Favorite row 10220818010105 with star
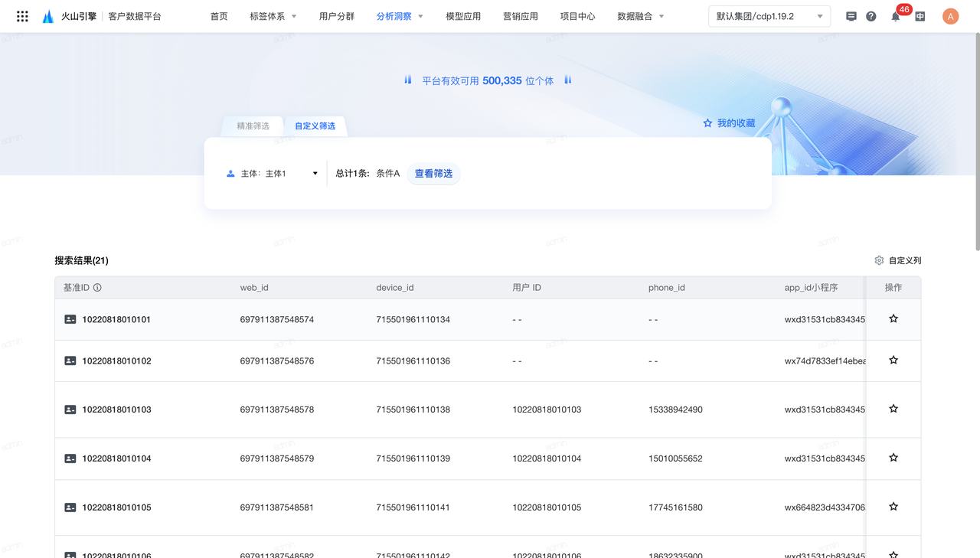Viewport: 980px width, 558px height. tap(893, 507)
